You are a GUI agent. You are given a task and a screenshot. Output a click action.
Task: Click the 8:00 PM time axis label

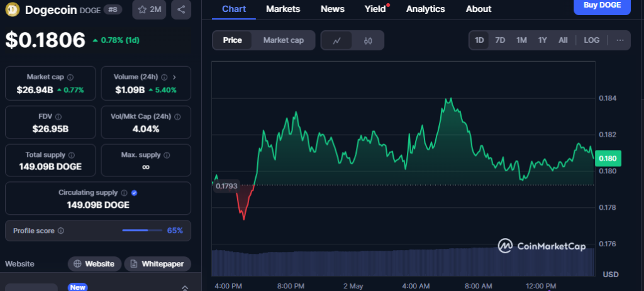[291, 286]
